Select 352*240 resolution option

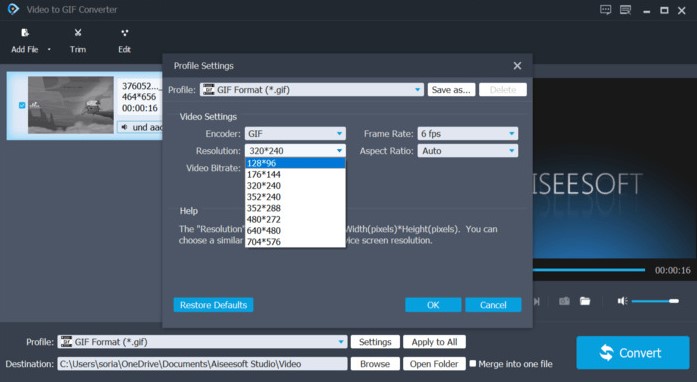[295, 197]
